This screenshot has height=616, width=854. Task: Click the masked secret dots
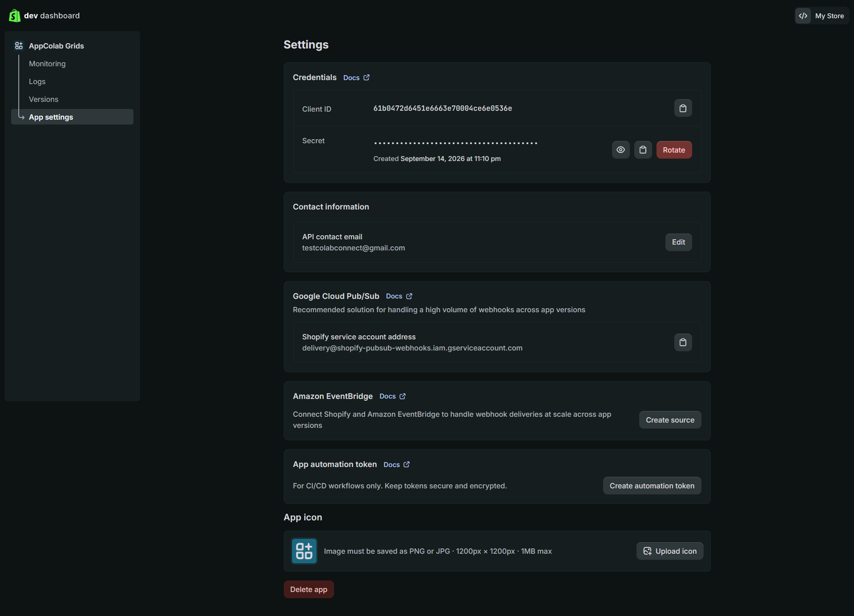456,143
